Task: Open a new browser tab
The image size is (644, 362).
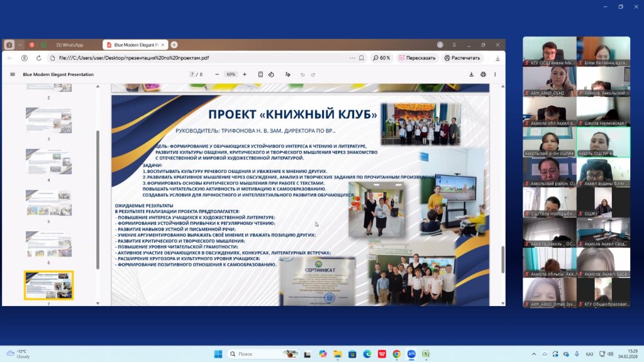Action: coord(174,45)
